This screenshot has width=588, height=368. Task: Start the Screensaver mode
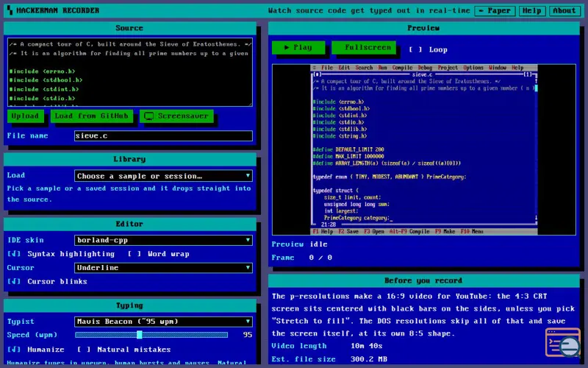[176, 116]
